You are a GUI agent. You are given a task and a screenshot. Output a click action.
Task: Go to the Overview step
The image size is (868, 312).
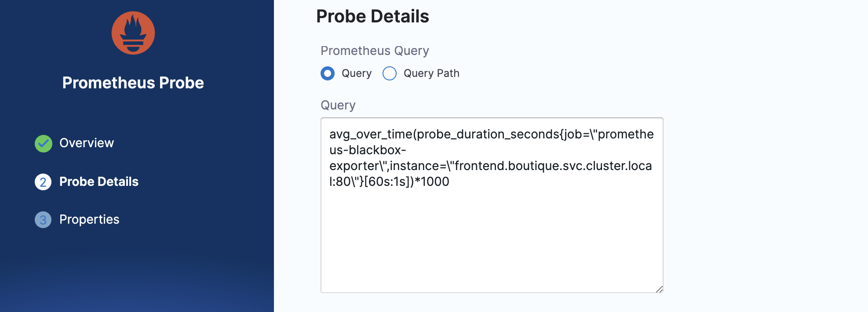(x=86, y=143)
